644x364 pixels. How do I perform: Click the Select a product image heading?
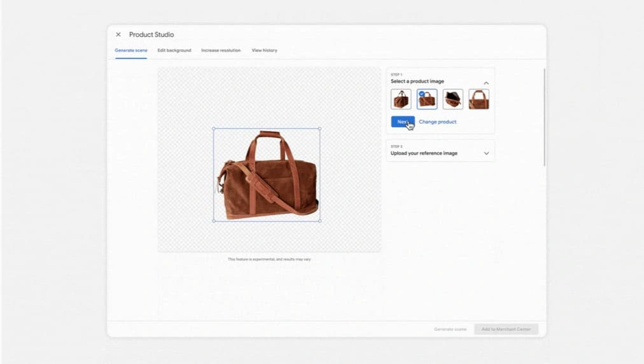click(x=417, y=81)
